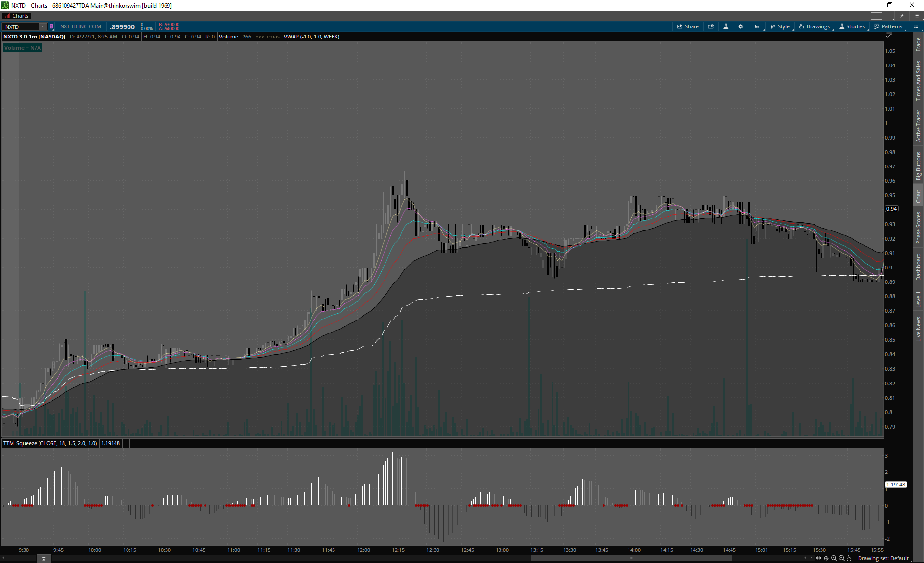Open the Active Trader side tab
Screen dimensions: 924x563
click(x=918, y=126)
